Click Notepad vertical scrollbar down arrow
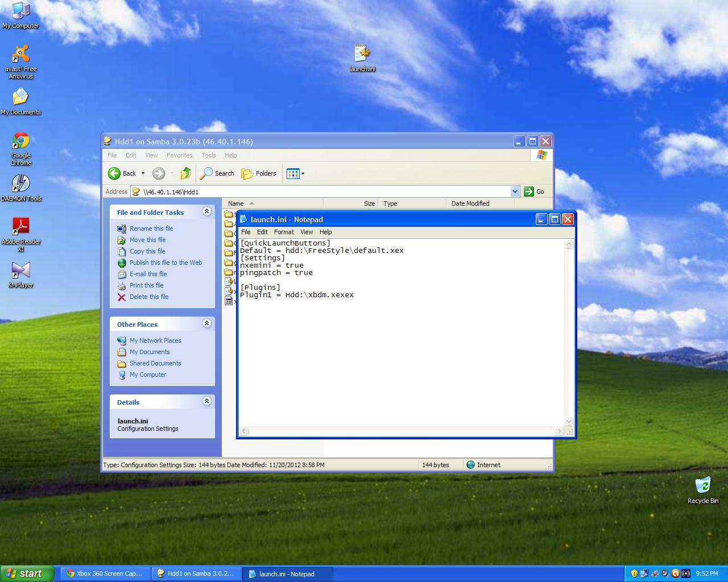The height and width of the screenshot is (582, 728). point(569,421)
